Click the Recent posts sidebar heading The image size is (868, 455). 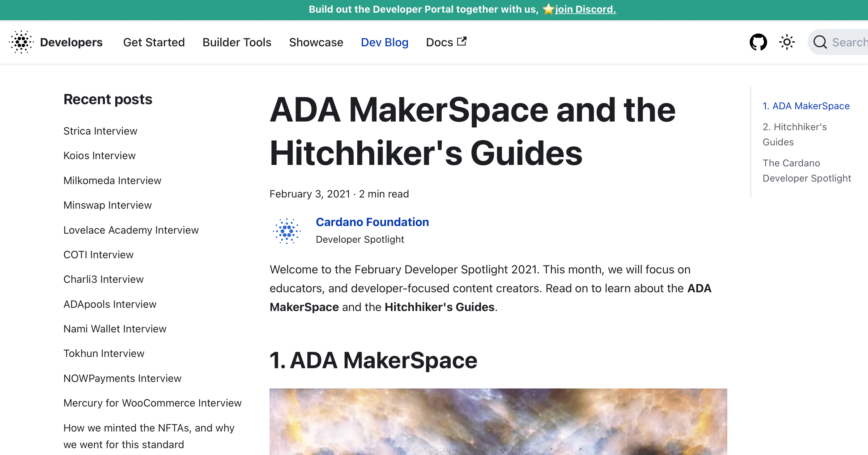pyautogui.click(x=108, y=99)
